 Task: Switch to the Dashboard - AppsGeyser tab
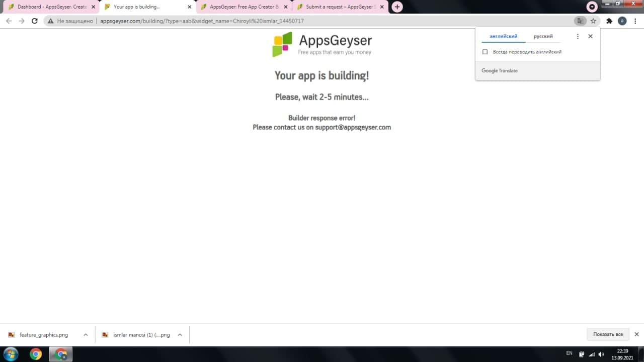[50, 7]
